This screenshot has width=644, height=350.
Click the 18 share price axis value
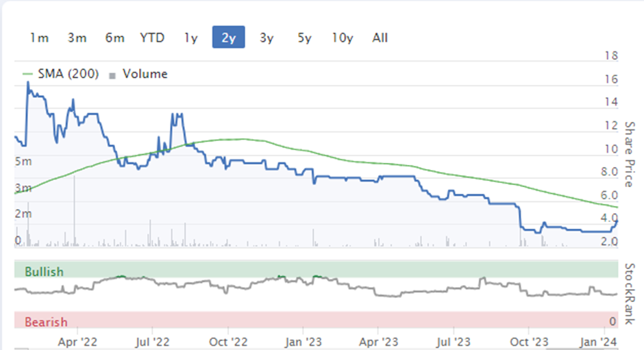pyautogui.click(x=611, y=55)
